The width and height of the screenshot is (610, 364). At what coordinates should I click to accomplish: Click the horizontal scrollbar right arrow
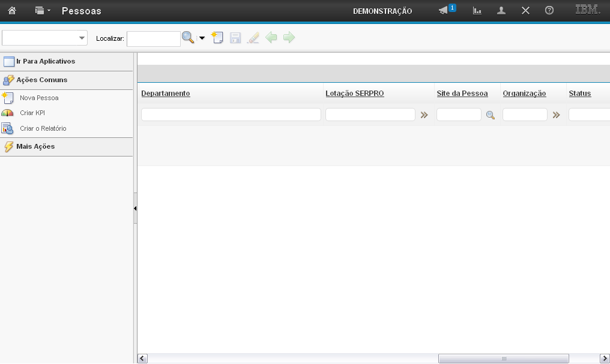click(604, 359)
